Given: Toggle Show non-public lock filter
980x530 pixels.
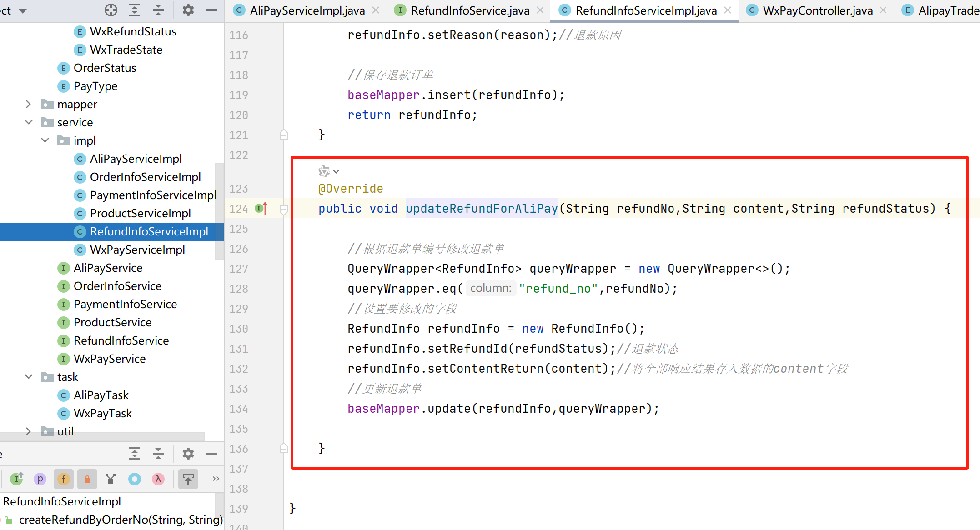Looking at the screenshot, I should [87, 479].
